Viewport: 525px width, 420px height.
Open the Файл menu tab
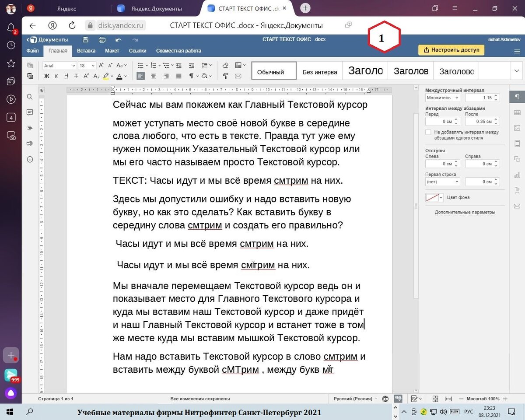(x=32, y=51)
